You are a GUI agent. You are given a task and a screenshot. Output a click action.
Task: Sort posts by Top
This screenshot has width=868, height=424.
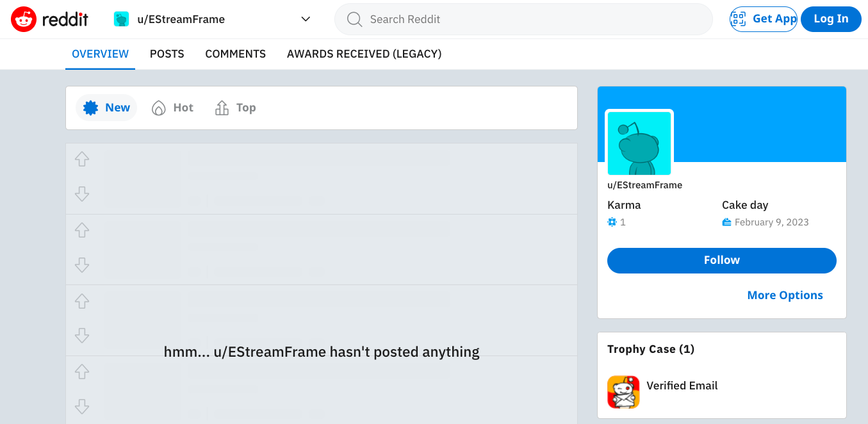[235, 108]
